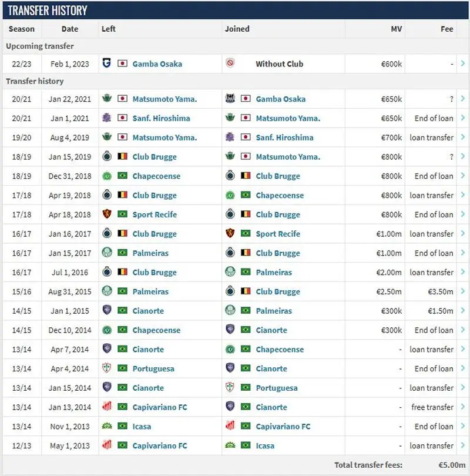Click Capivariano FC crest in May 1, 2013 Left column
The image size is (470, 476).
[x=106, y=445]
